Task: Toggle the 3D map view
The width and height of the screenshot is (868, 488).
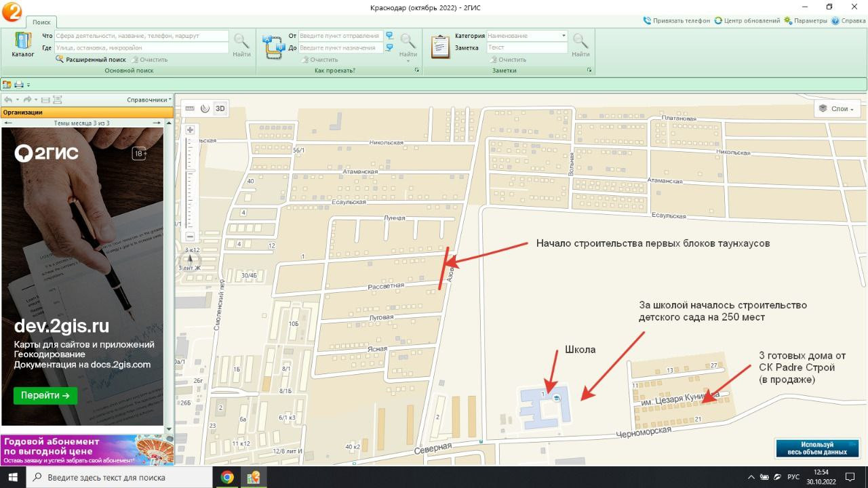Action: [x=220, y=108]
